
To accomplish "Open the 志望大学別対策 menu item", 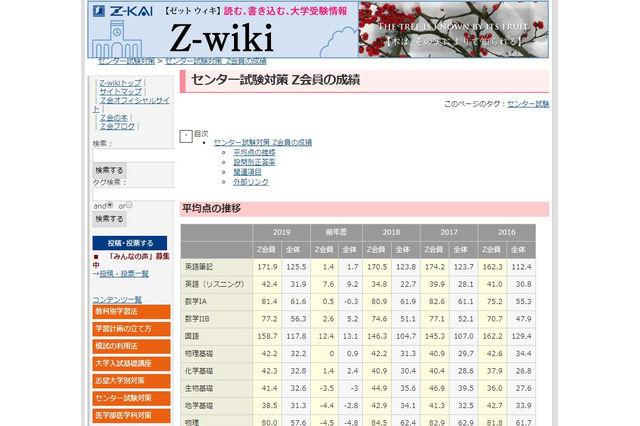I will 131,381.
